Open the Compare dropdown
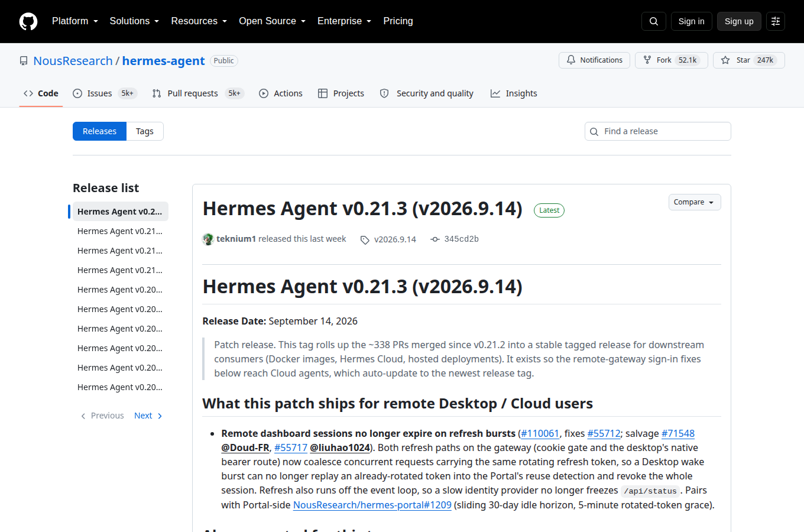The width and height of the screenshot is (804, 532). (x=695, y=202)
